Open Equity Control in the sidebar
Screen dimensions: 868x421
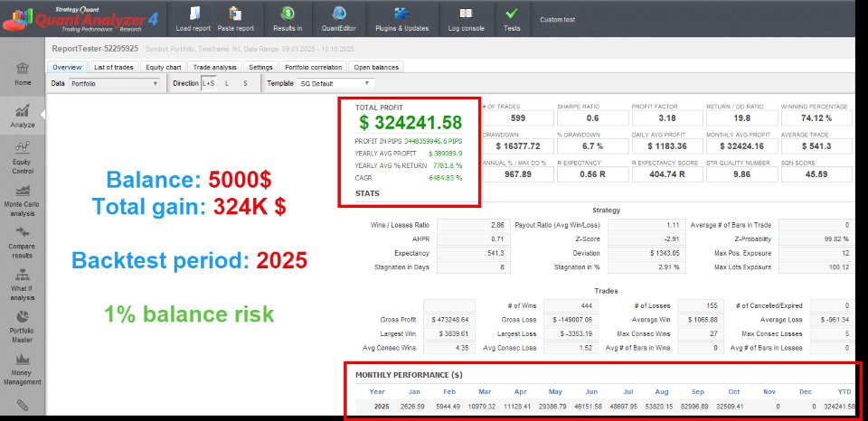pyautogui.click(x=23, y=158)
